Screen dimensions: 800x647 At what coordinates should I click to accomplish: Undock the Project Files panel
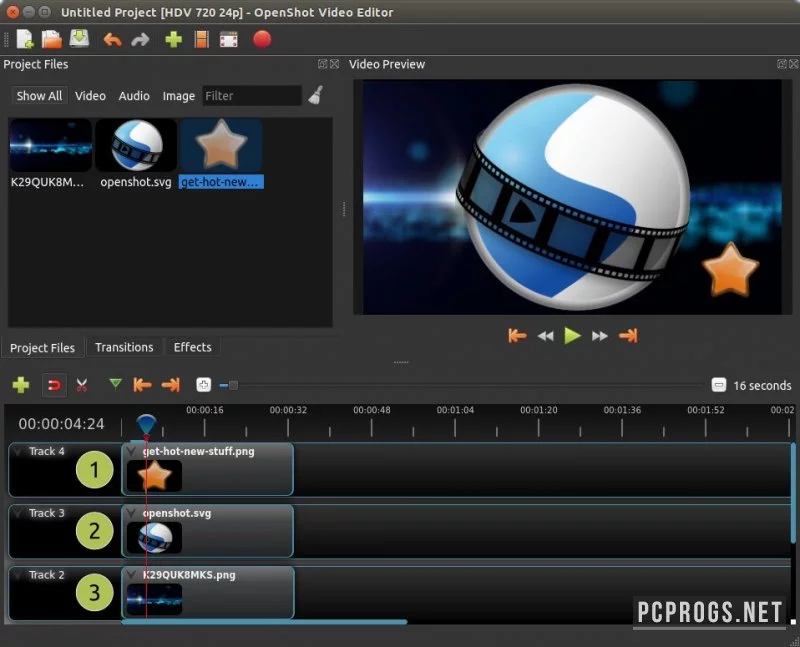tap(322, 64)
